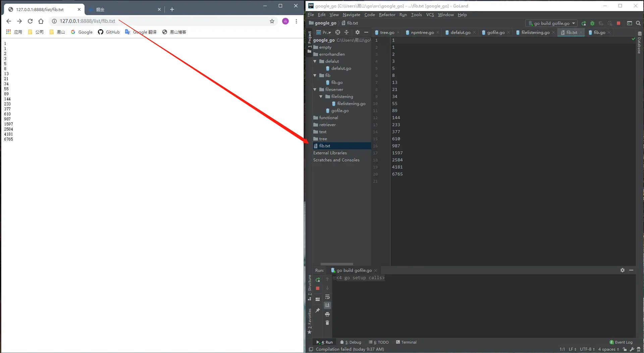Toggle scroll to end in Run console
The width and height of the screenshot is (644, 353).
(x=327, y=305)
